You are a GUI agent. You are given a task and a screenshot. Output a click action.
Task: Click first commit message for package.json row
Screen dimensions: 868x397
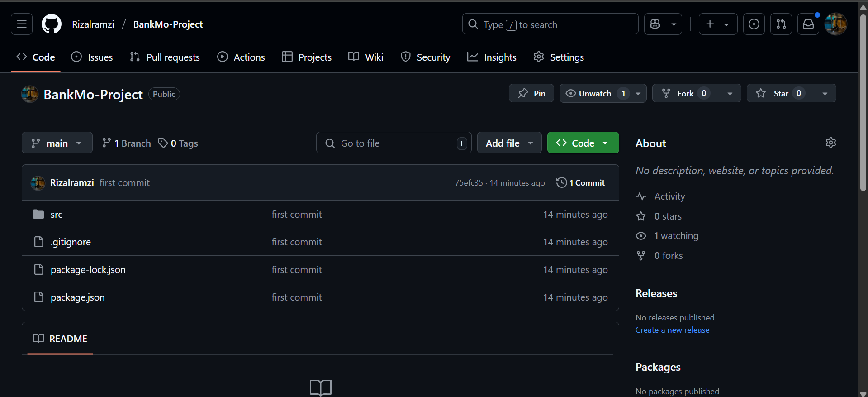pyautogui.click(x=297, y=297)
